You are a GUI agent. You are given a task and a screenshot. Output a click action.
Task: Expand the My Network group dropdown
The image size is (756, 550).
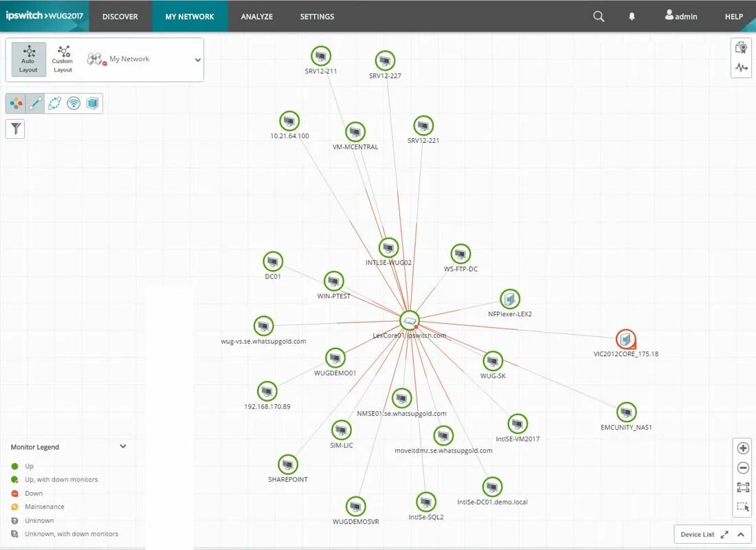[198, 60]
